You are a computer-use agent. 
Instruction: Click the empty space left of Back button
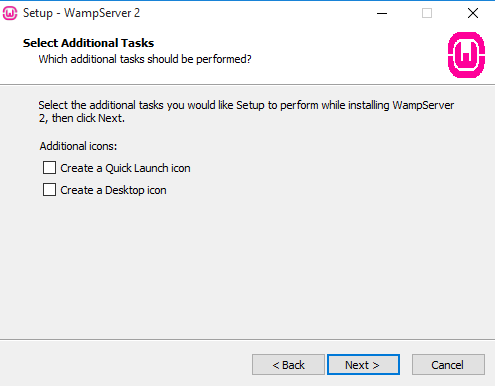pos(127,365)
